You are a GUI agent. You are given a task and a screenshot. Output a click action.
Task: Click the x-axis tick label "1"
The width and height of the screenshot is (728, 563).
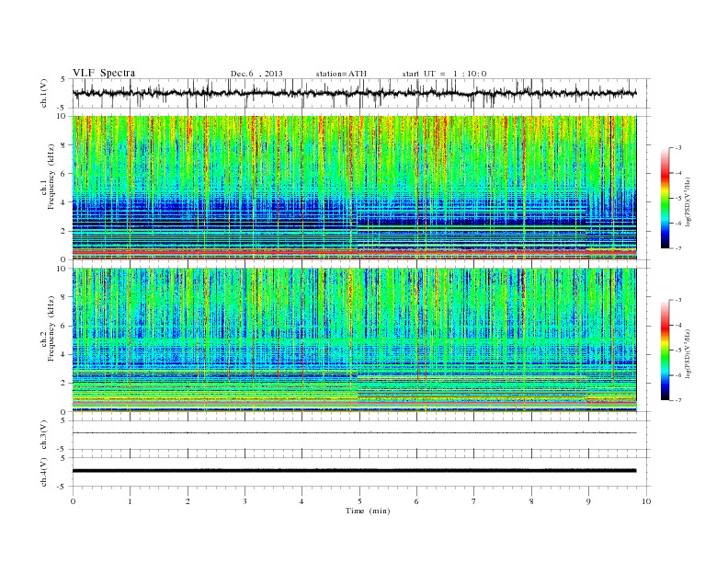pos(130,501)
